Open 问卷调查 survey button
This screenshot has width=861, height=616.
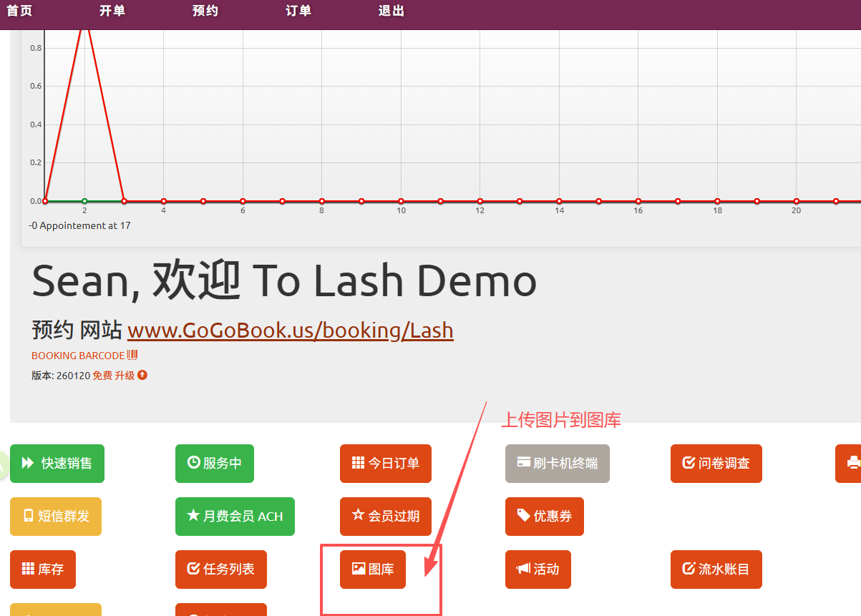click(716, 464)
